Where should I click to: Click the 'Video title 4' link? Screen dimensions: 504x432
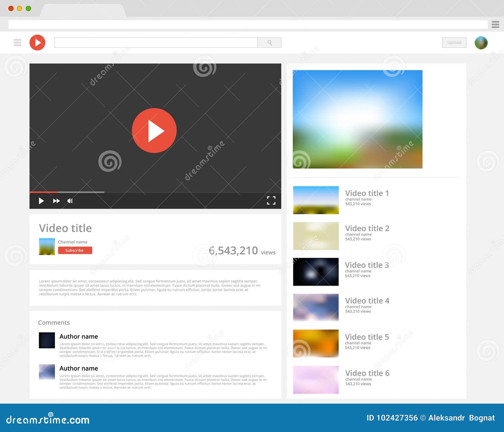click(367, 301)
